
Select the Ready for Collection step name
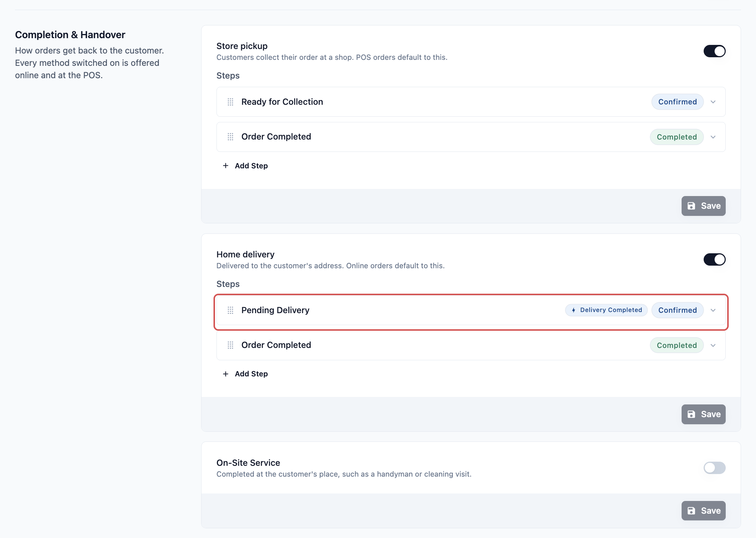click(282, 102)
